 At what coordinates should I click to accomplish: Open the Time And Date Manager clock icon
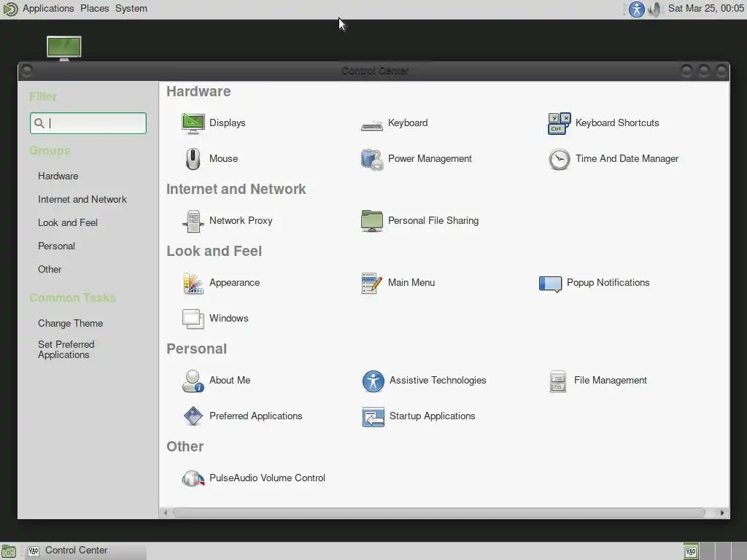(x=559, y=159)
